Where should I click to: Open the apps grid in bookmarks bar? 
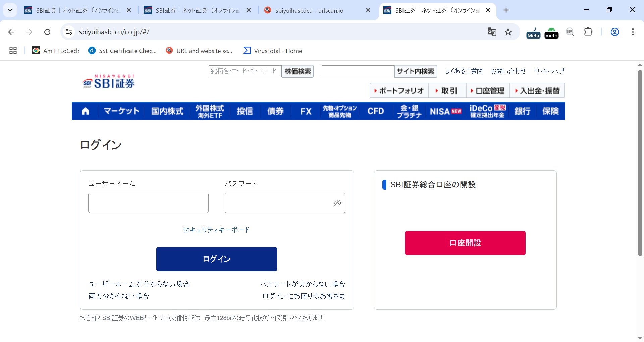[13, 51]
